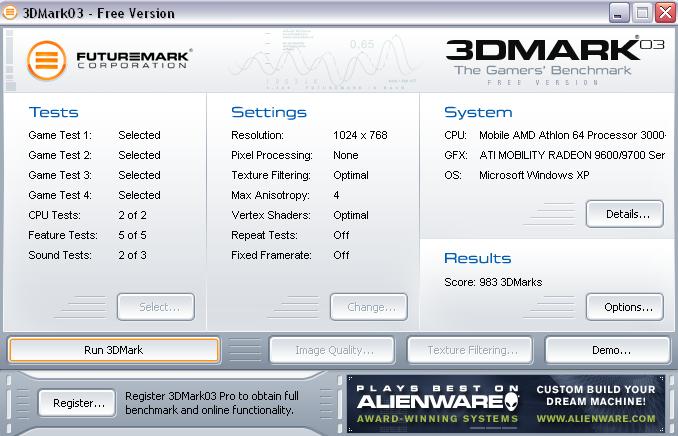Click the "Vertex Shaders:" label
678x436 pixels.
(x=271, y=215)
